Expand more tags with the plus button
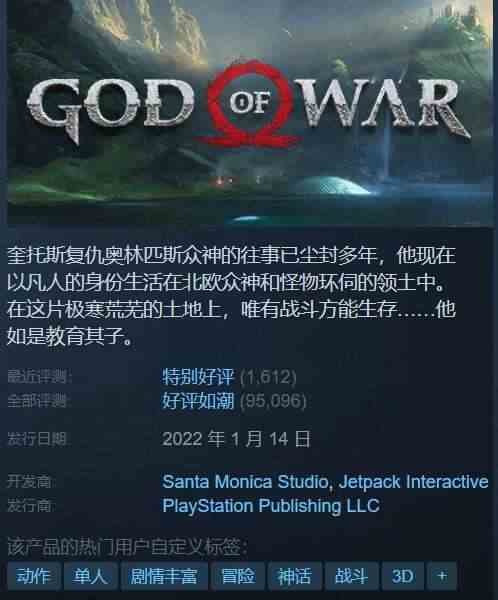 pos(442,576)
